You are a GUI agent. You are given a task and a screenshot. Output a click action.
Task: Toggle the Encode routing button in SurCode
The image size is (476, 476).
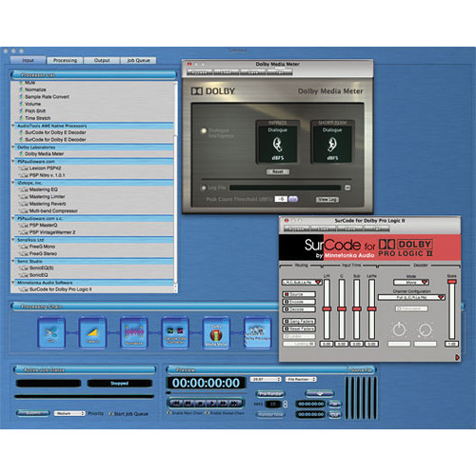[x=299, y=302]
